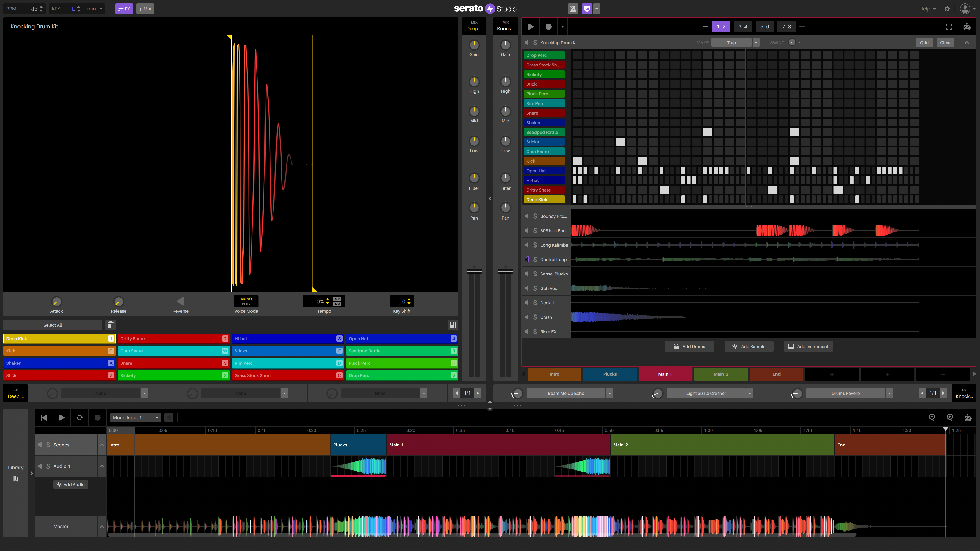Open the Serato AI robot assistant

tap(967, 27)
